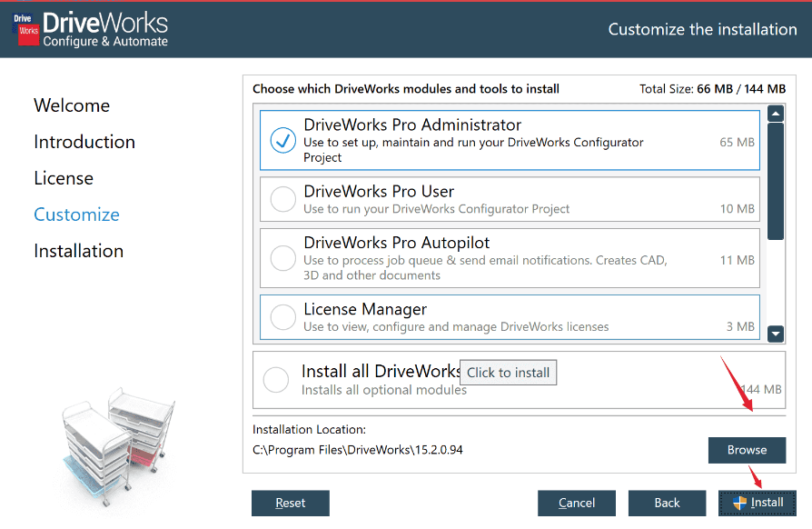Screen dimensions: 812x529
Task: Click the scrollbar up arrow
Action: point(775,112)
